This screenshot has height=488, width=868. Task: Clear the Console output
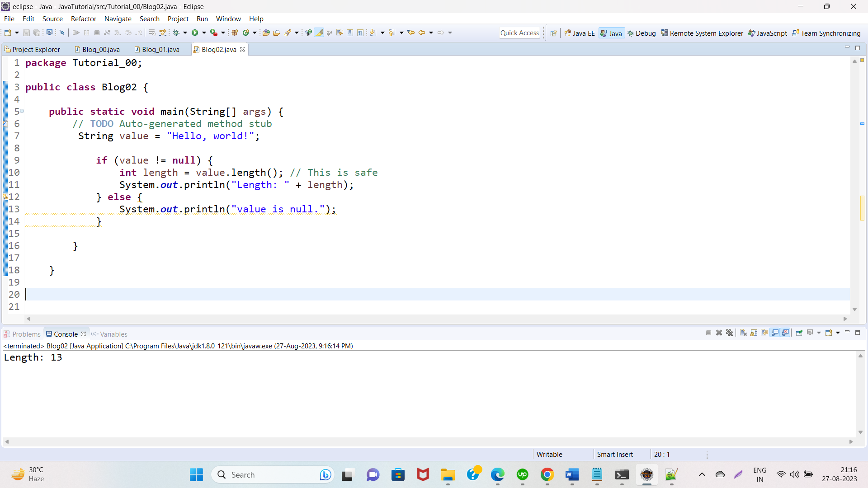click(743, 333)
